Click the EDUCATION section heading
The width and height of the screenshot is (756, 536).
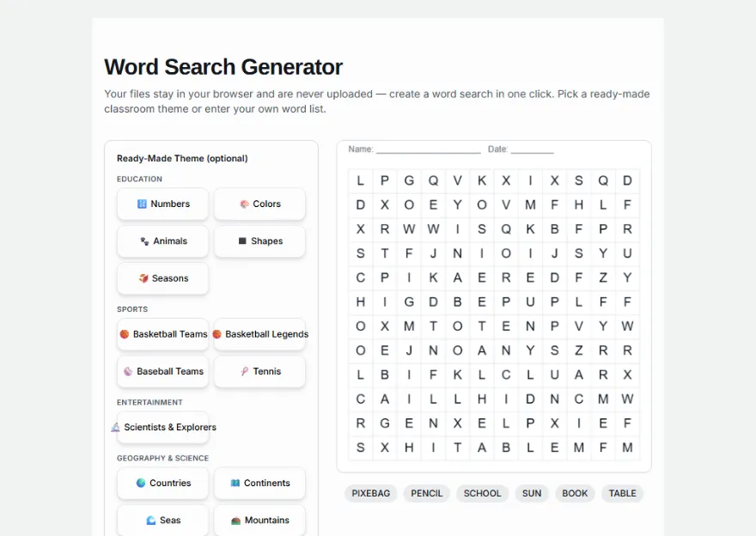[x=139, y=179]
